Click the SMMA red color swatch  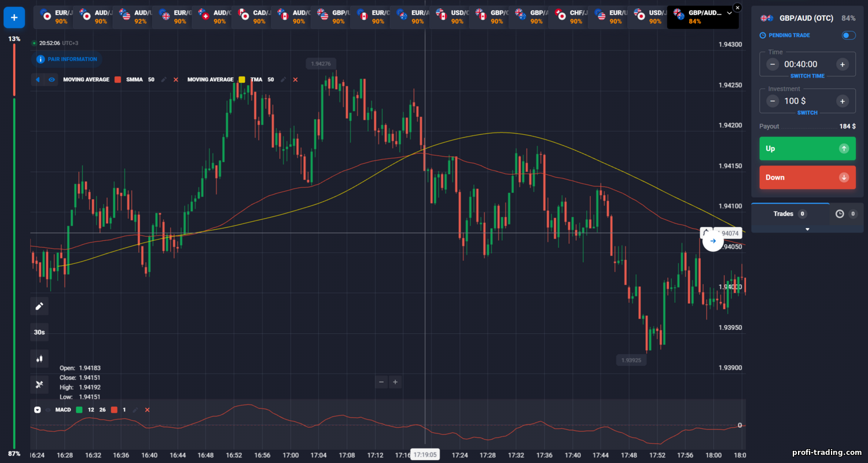[x=118, y=79]
